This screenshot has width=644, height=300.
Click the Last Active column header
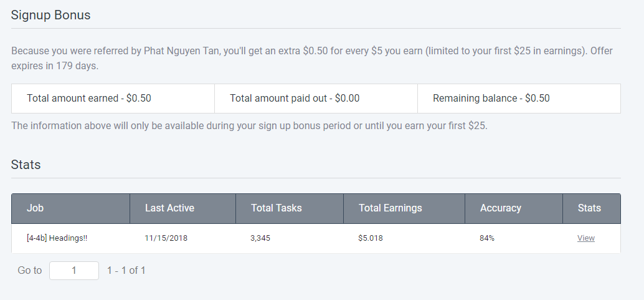click(x=169, y=208)
